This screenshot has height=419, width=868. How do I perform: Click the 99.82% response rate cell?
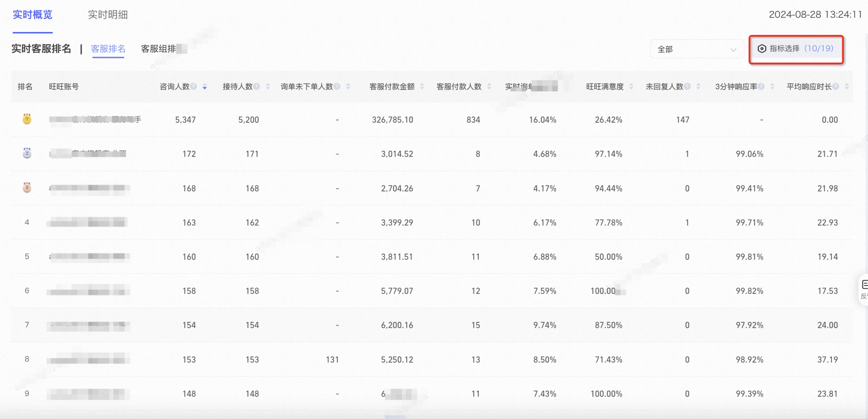749,291
